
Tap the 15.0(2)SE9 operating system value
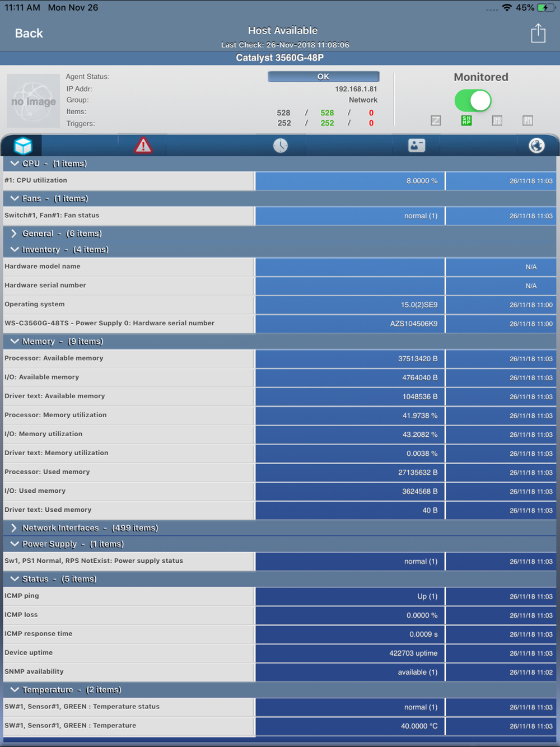(419, 305)
